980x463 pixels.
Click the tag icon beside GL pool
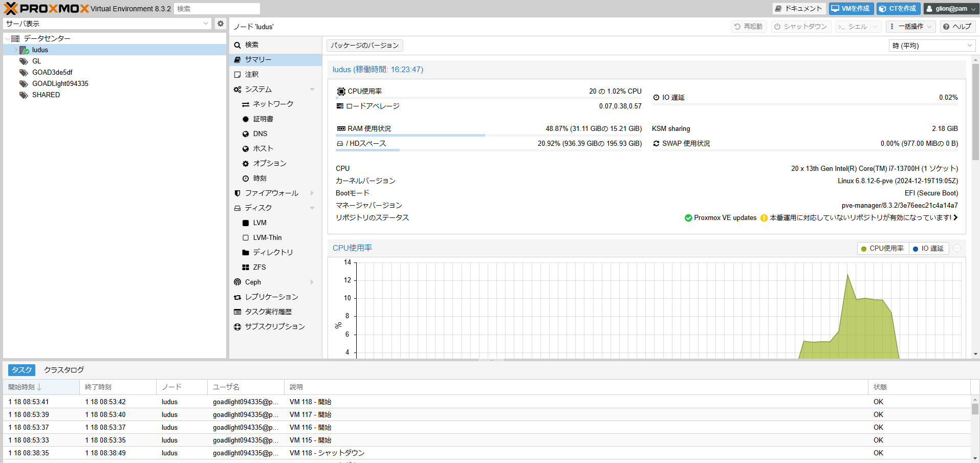[24, 61]
